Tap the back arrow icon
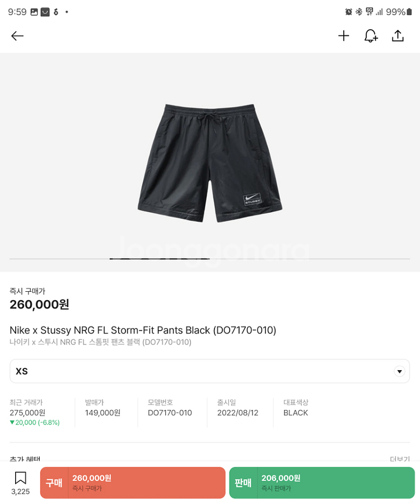 click(x=17, y=36)
